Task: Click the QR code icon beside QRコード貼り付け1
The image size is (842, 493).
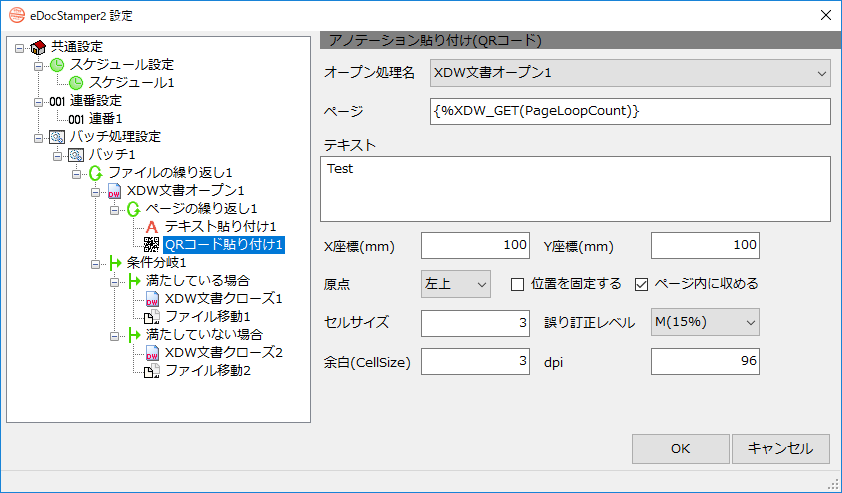Action: [152, 245]
